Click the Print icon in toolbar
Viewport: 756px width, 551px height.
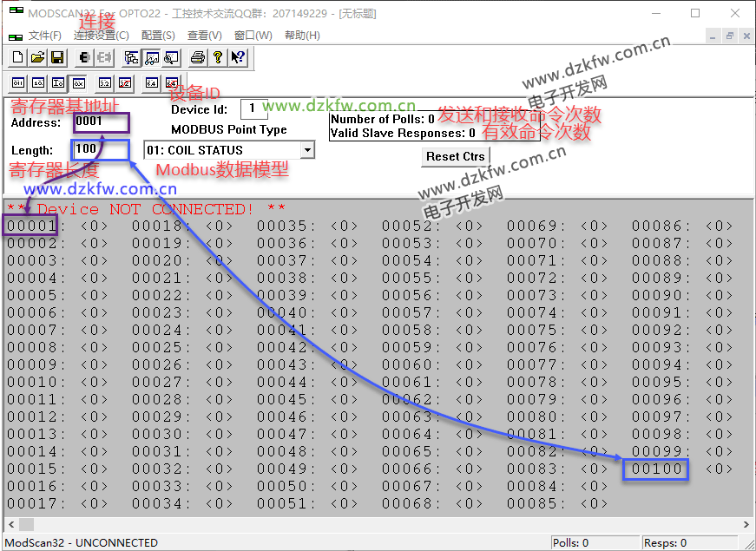click(198, 58)
